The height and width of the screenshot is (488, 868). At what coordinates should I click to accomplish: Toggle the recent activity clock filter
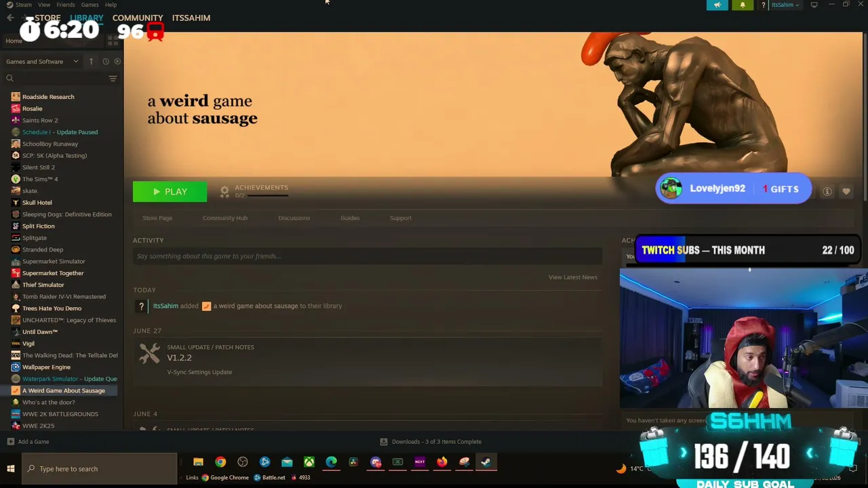[106, 62]
